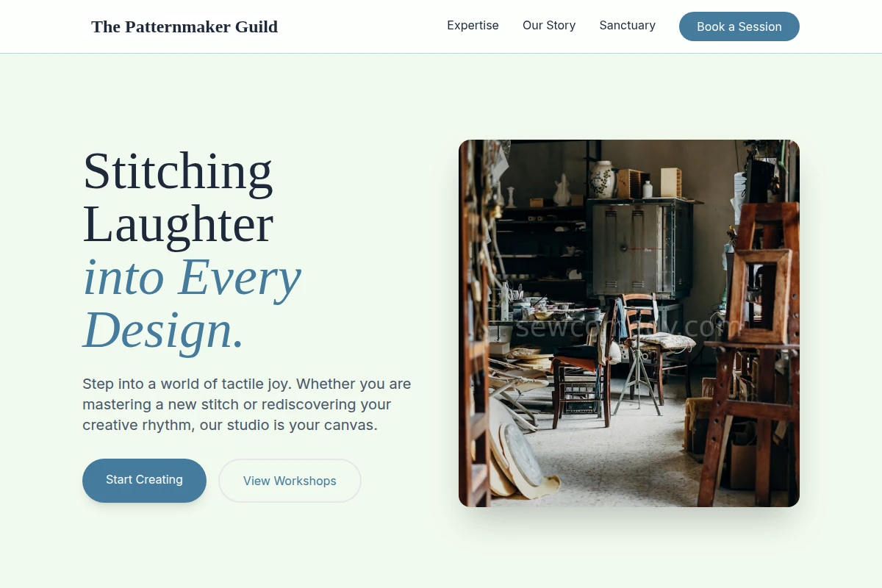Viewport: 882px width, 588px height.
Task: Go to the Expertise menu item
Action: click(x=473, y=25)
